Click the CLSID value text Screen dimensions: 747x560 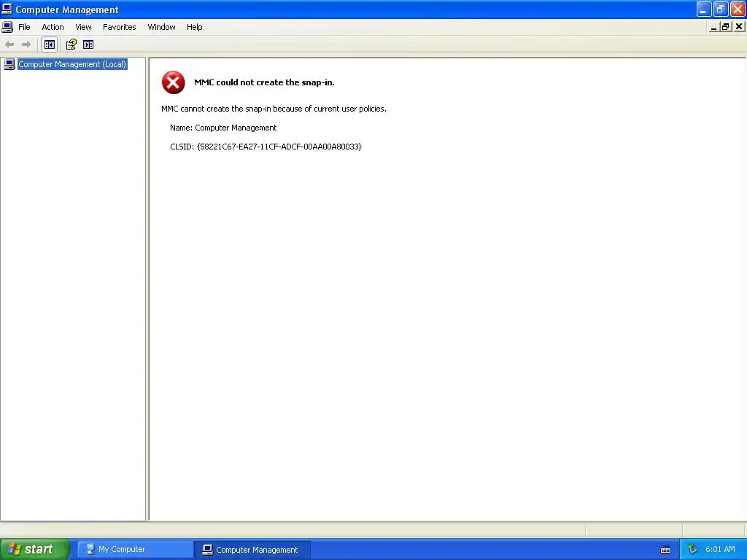pyautogui.click(x=279, y=147)
